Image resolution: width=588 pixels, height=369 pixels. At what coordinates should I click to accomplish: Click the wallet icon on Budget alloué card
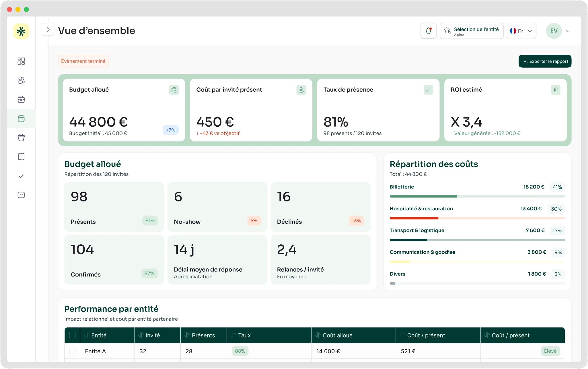click(174, 90)
